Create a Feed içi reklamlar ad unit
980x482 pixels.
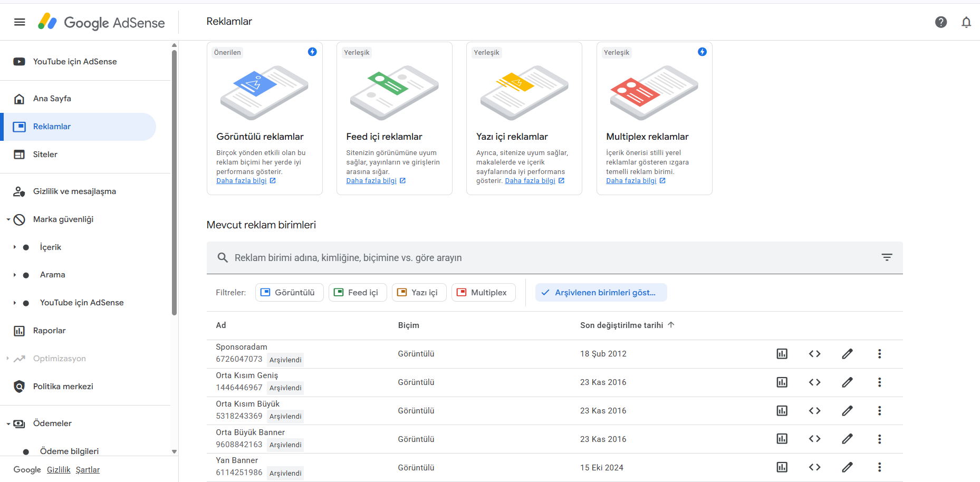point(395,119)
